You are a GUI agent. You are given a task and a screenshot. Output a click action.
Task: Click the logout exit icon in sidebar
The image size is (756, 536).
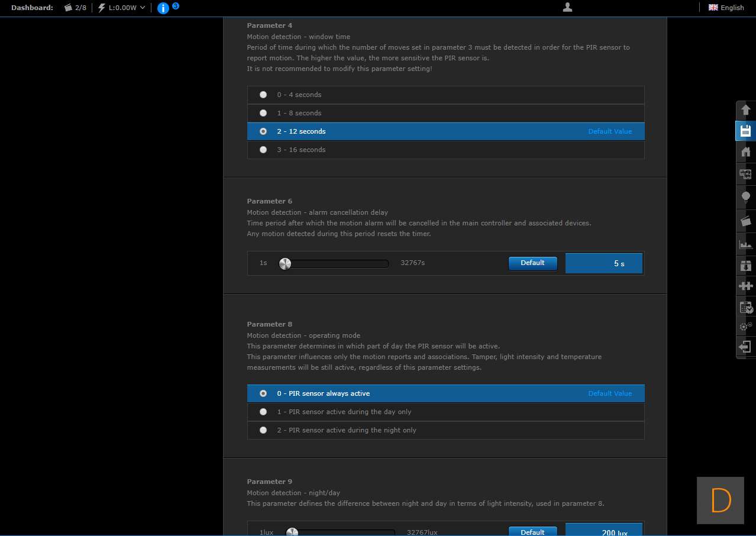click(x=745, y=347)
